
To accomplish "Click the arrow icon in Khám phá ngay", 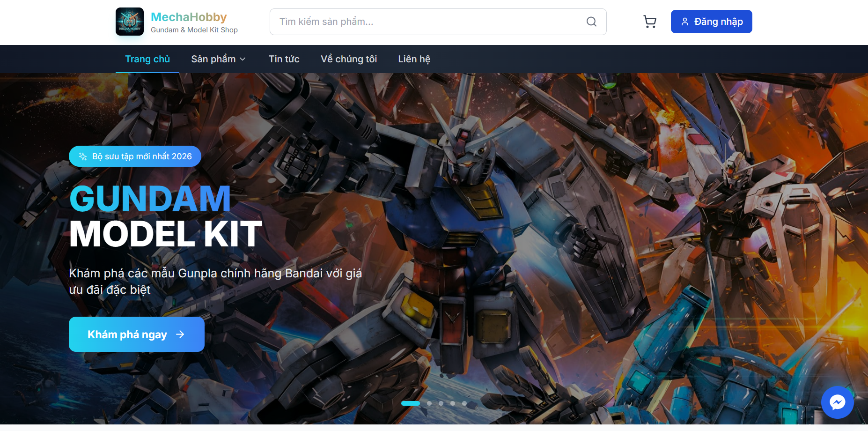I will click(x=181, y=334).
